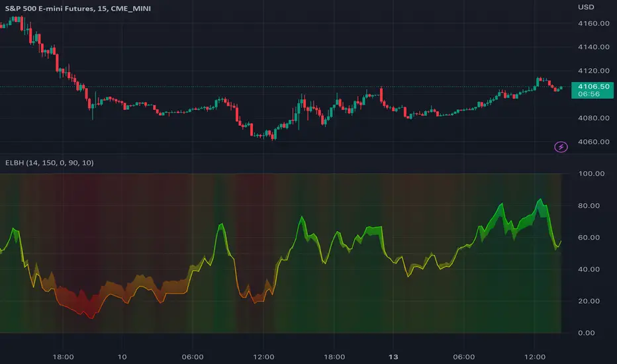
Task: Click the bold date 13 axis label
Action: tap(393, 357)
